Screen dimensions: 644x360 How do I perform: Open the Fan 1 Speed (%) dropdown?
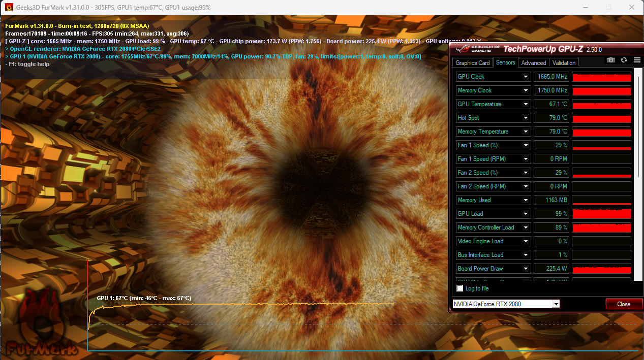(526, 145)
